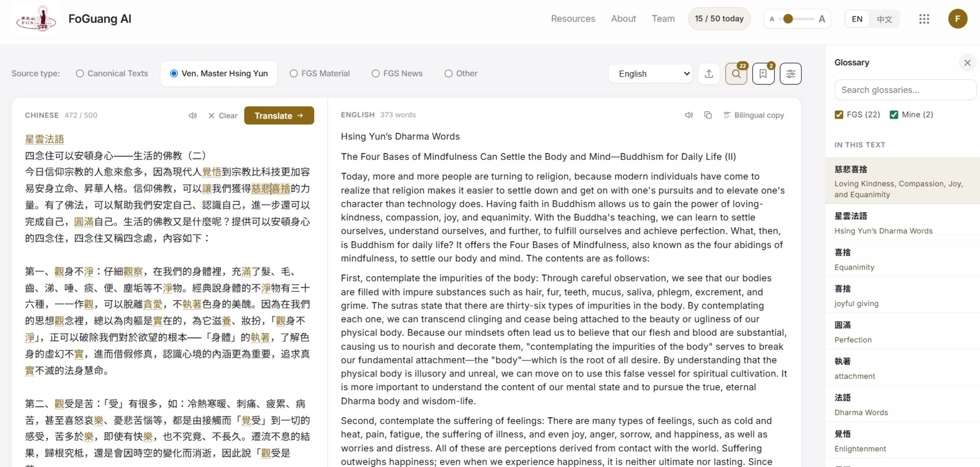Open the English target language dropdown
The image size is (980, 467).
click(x=651, y=73)
